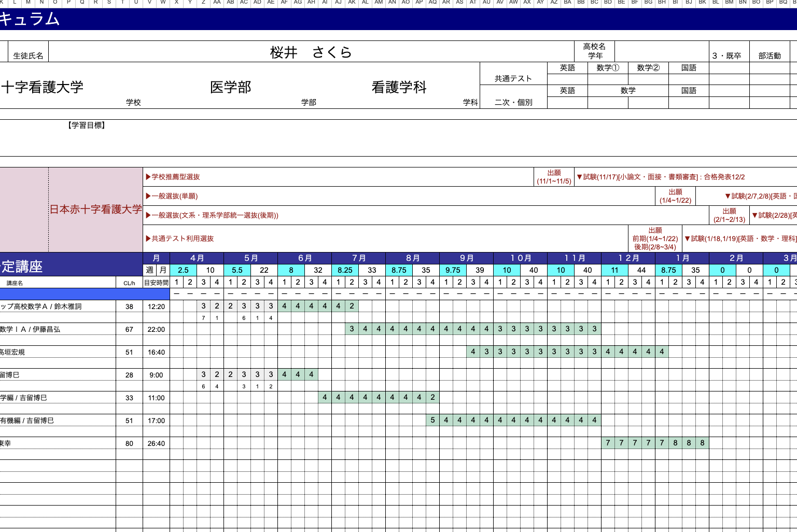Click the 数学① subject header cell

608,68
